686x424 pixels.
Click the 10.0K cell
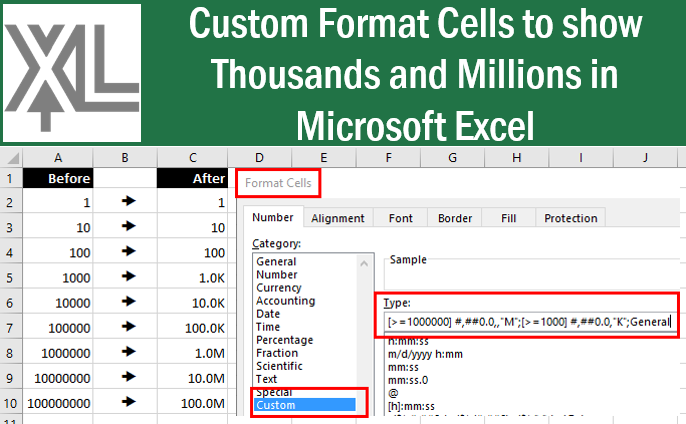pos(192,303)
